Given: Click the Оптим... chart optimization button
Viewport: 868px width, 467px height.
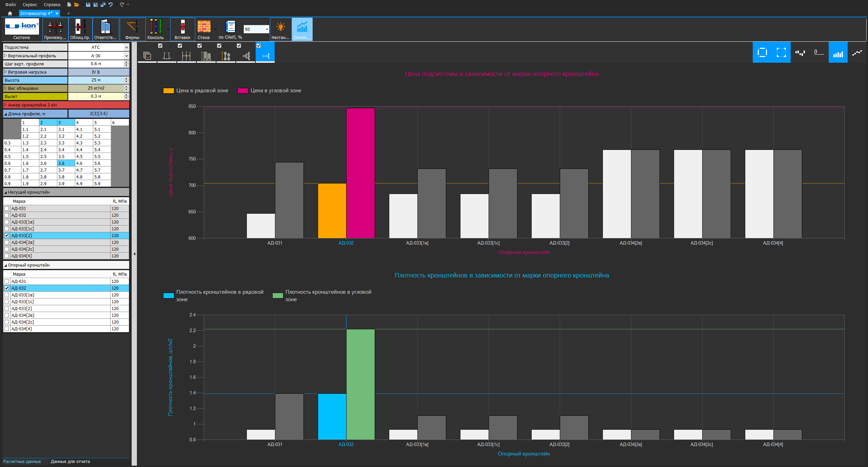Looking at the screenshot, I should click(x=302, y=30).
